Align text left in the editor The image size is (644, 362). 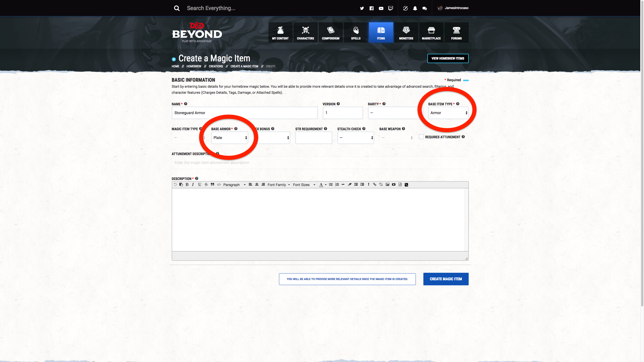point(251,185)
